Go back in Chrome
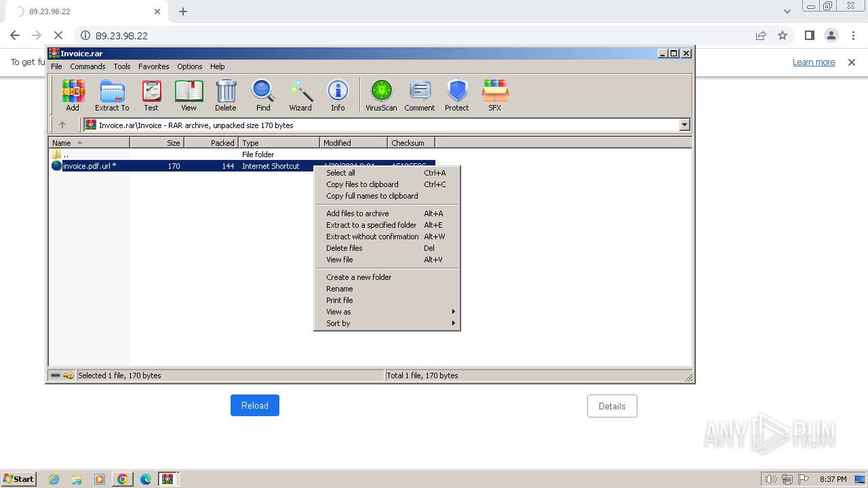 15,35
